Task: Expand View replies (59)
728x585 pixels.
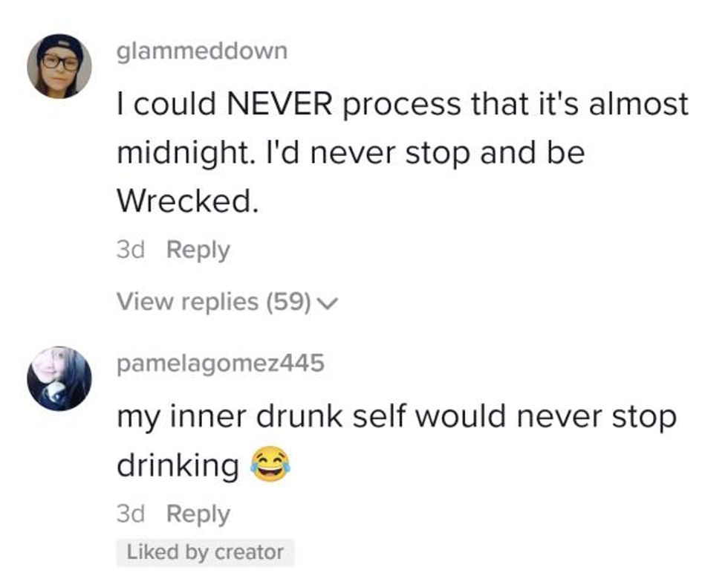Action: (x=212, y=302)
